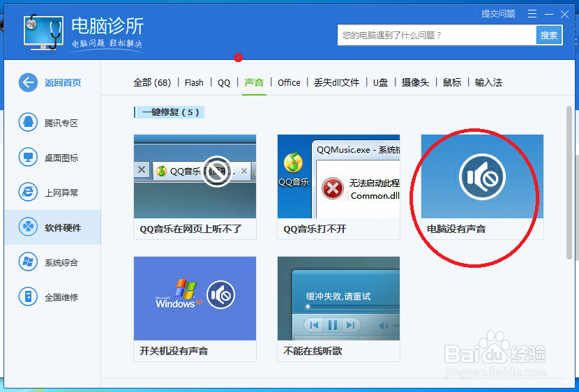
Task: Click the 搜索 button
Action: click(549, 35)
